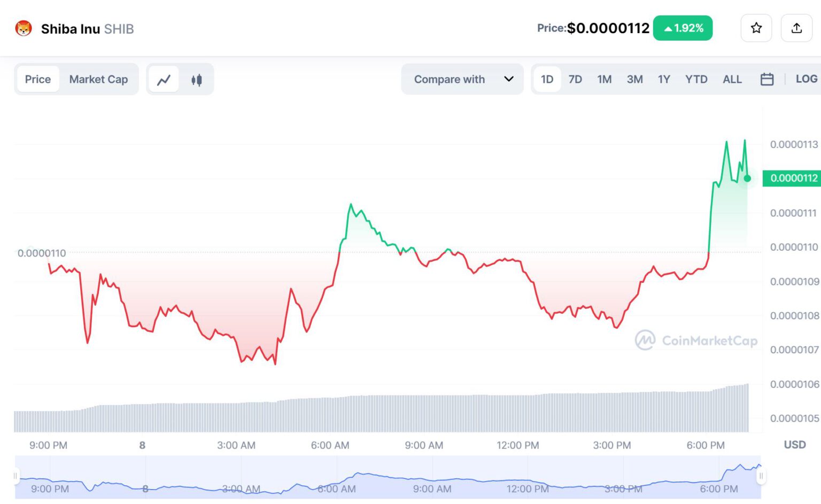Click the Shiba Inu coin logo
This screenshot has width=821, height=504.
24,28
